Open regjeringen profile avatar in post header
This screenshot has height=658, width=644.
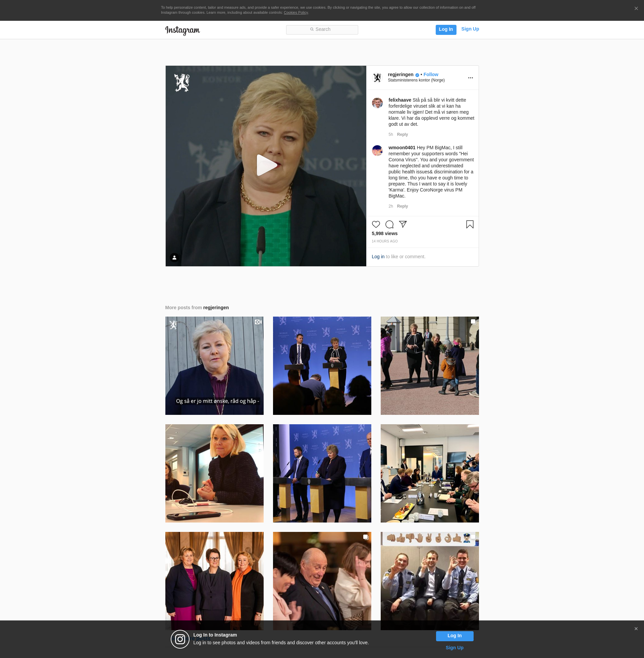[x=377, y=77]
